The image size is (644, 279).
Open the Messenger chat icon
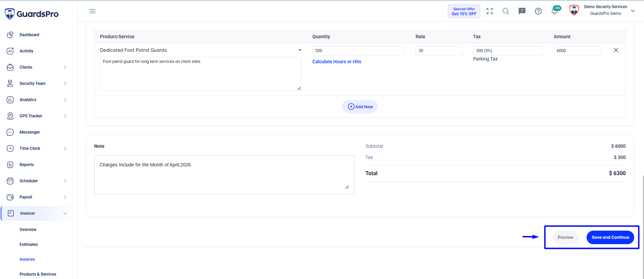pyautogui.click(x=10, y=132)
